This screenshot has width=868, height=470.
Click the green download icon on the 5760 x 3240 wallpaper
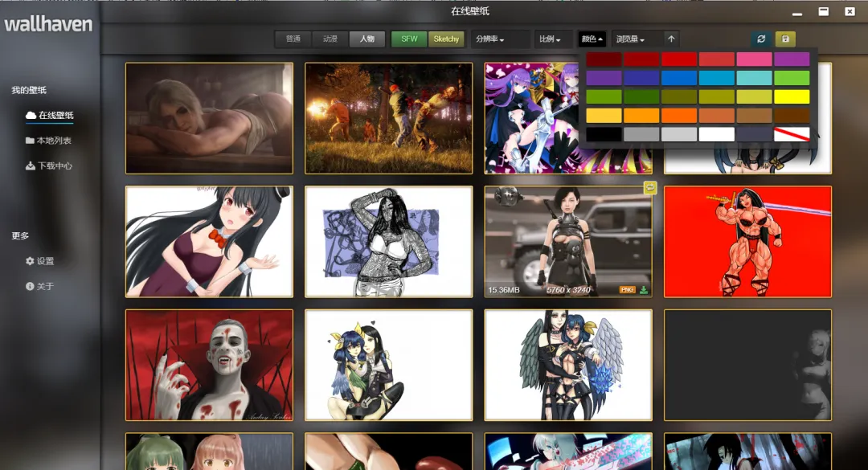coord(644,289)
